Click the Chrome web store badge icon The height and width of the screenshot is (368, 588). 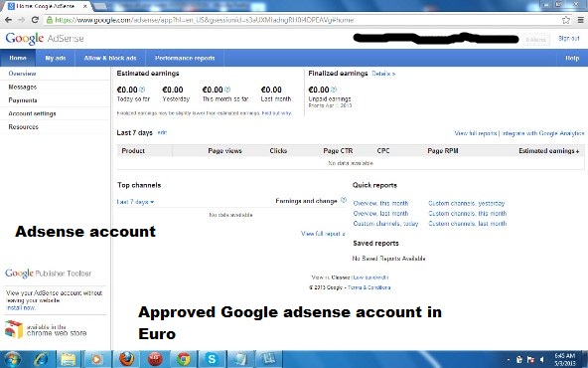[14, 329]
